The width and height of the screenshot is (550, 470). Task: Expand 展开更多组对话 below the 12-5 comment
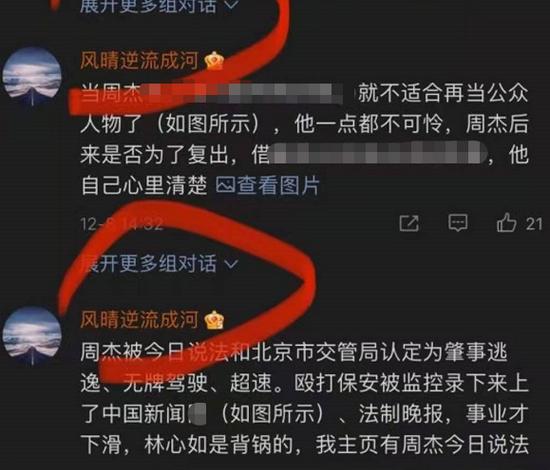[159, 263]
